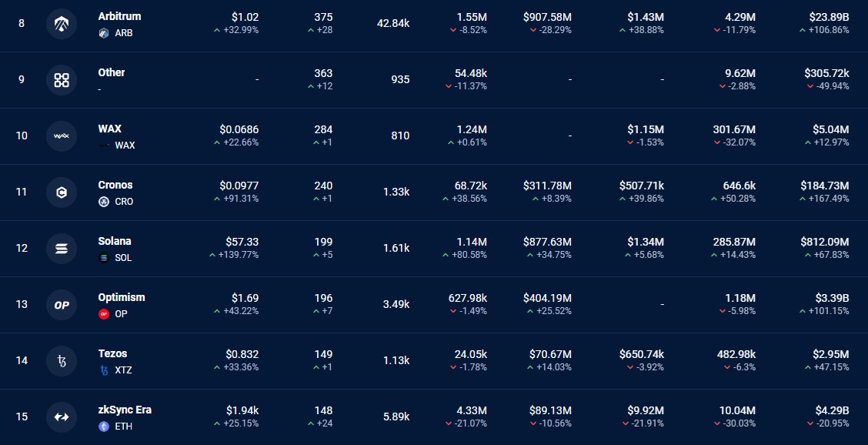
Task: Click the WAX value 301.67M
Action: click(x=734, y=129)
